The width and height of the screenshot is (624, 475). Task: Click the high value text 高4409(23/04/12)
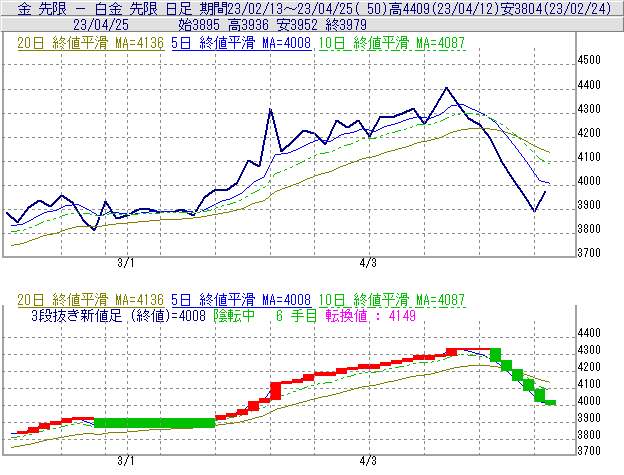coord(444,8)
